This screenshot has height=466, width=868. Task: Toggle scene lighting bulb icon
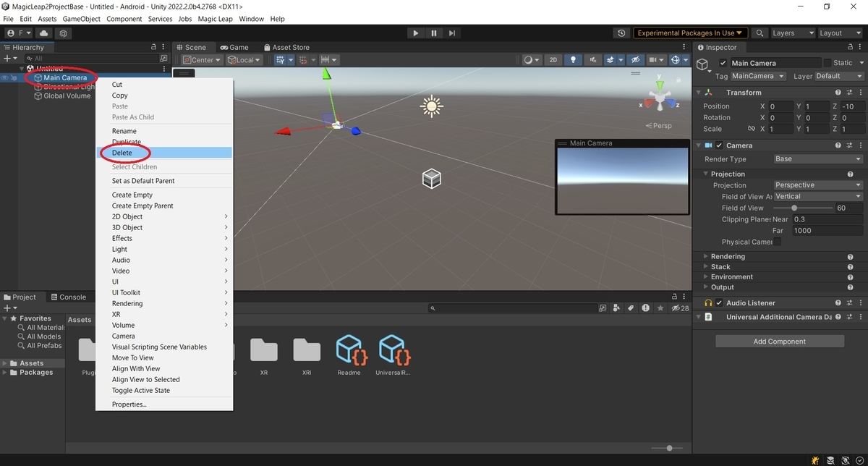click(574, 60)
